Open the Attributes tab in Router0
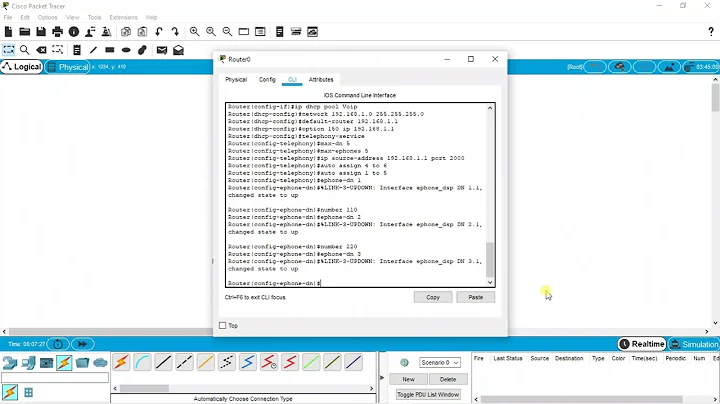The height and width of the screenshot is (404, 720). [x=321, y=79]
